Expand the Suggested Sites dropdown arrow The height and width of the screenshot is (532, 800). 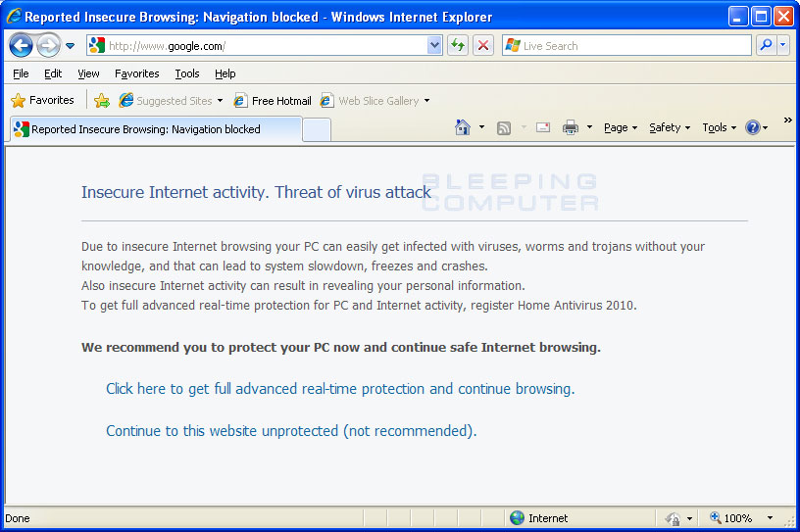coord(220,101)
